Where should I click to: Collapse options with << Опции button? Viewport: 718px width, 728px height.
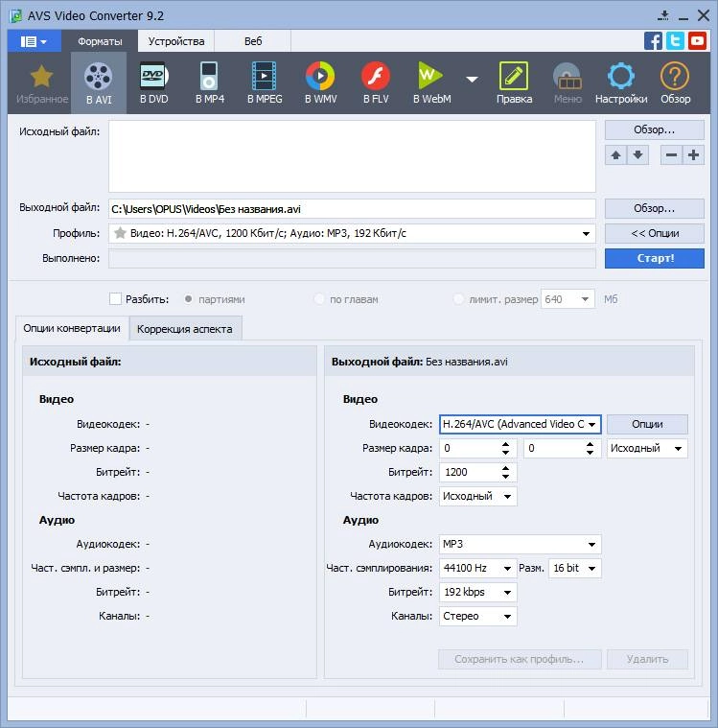pos(655,233)
